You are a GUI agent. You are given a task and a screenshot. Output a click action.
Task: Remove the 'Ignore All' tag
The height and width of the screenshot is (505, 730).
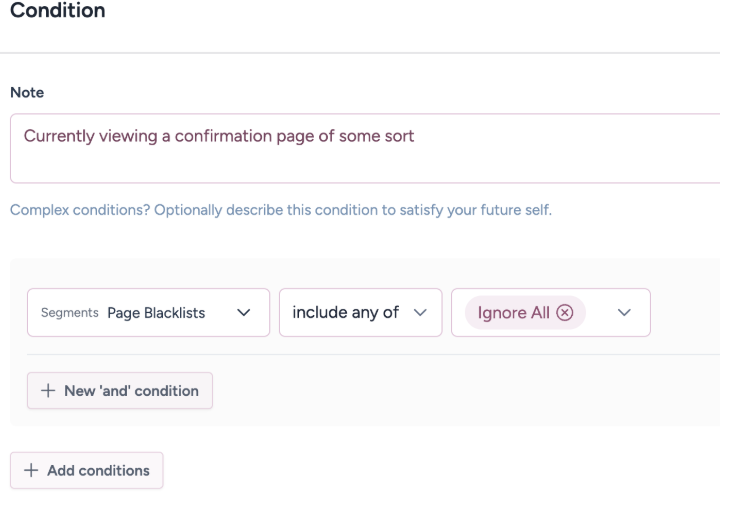(x=564, y=313)
